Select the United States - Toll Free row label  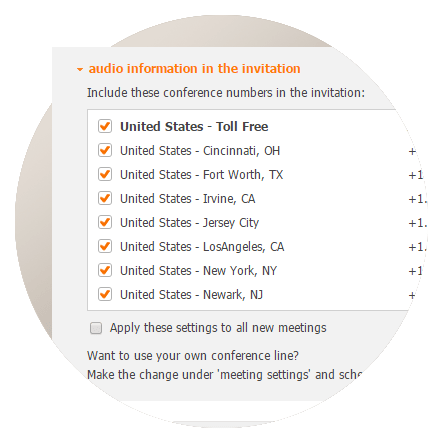click(194, 127)
